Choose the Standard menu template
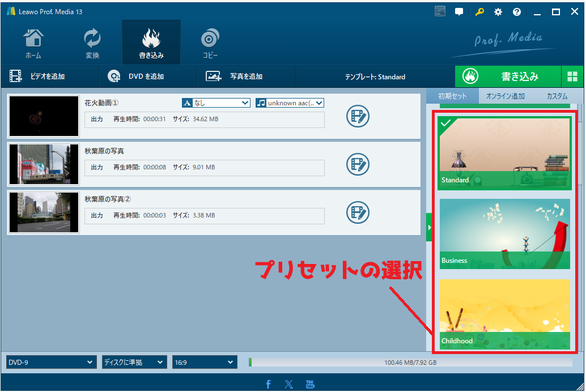 (x=504, y=153)
